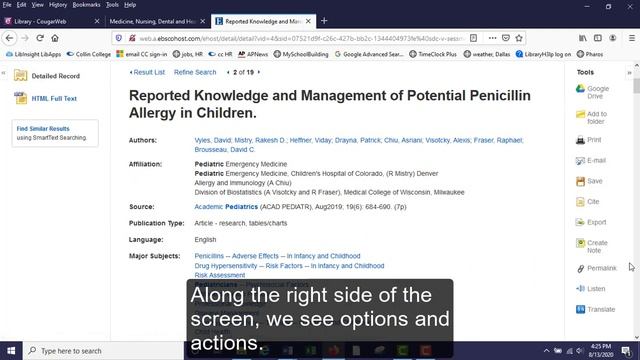Open the Translate tool
Screen dimensions: 640x360
click(x=596, y=309)
